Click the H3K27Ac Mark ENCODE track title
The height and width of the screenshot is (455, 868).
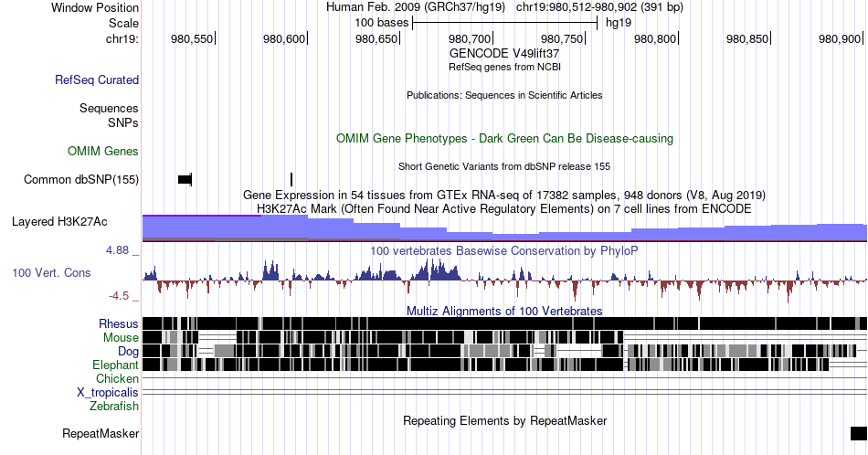coord(504,208)
